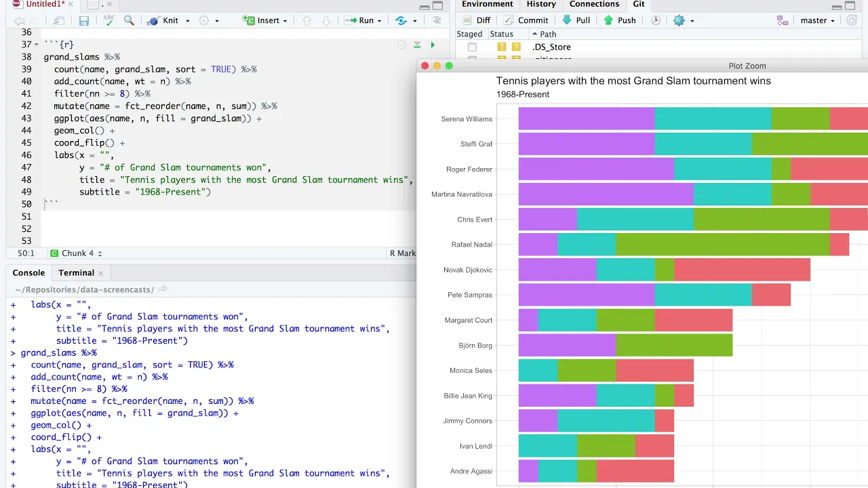Open console working directory arrow icon

pyautogui.click(x=163, y=289)
